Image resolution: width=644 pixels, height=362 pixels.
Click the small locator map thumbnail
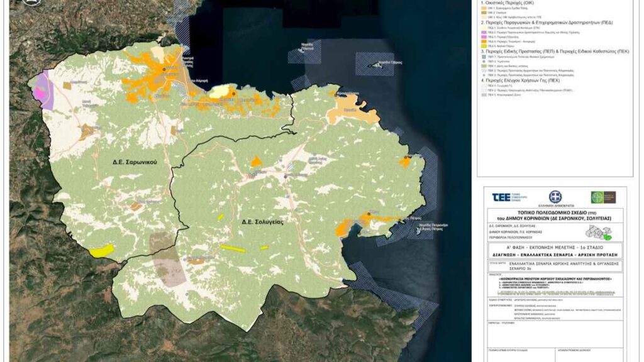click(599, 233)
